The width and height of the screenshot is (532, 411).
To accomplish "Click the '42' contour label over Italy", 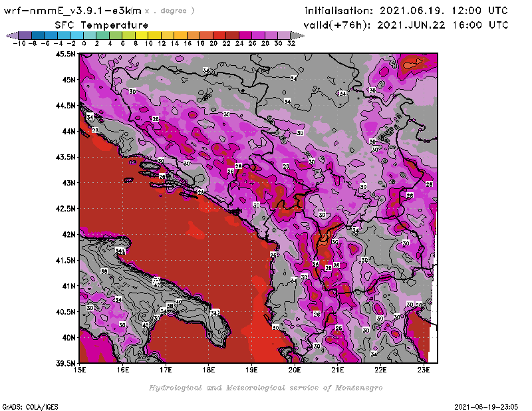I will (157, 285).
